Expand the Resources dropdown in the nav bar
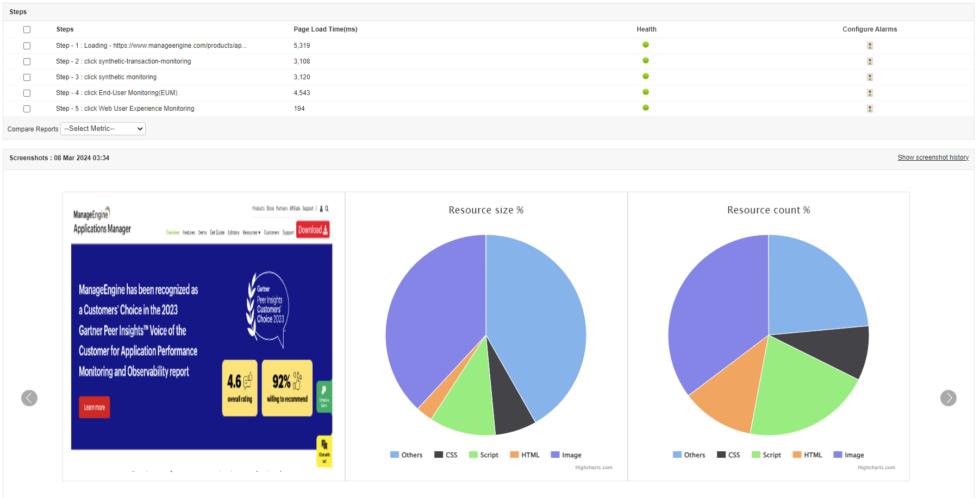The width and height of the screenshot is (980, 498). tap(251, 232)
